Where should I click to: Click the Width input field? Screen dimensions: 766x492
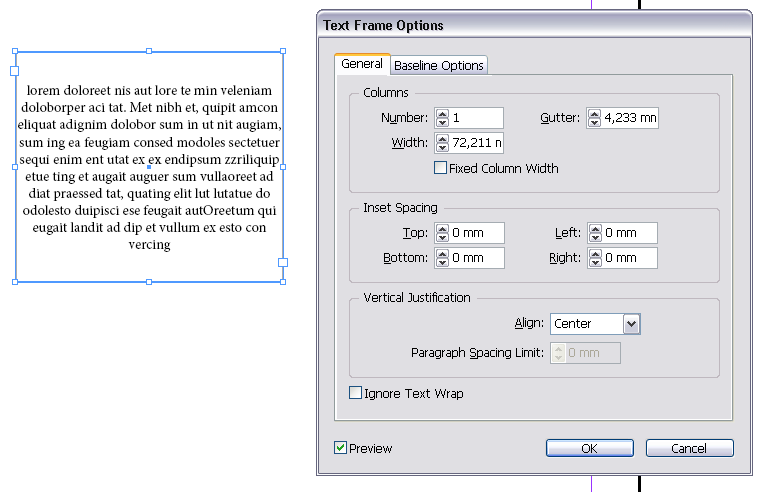pos(476,143)
